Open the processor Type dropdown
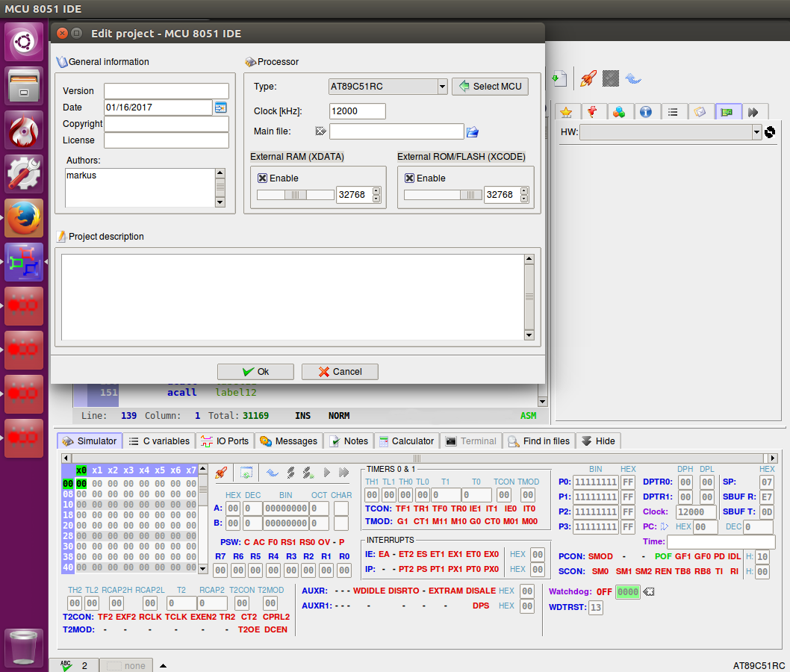The image size is (790, 672). (388, 87)
